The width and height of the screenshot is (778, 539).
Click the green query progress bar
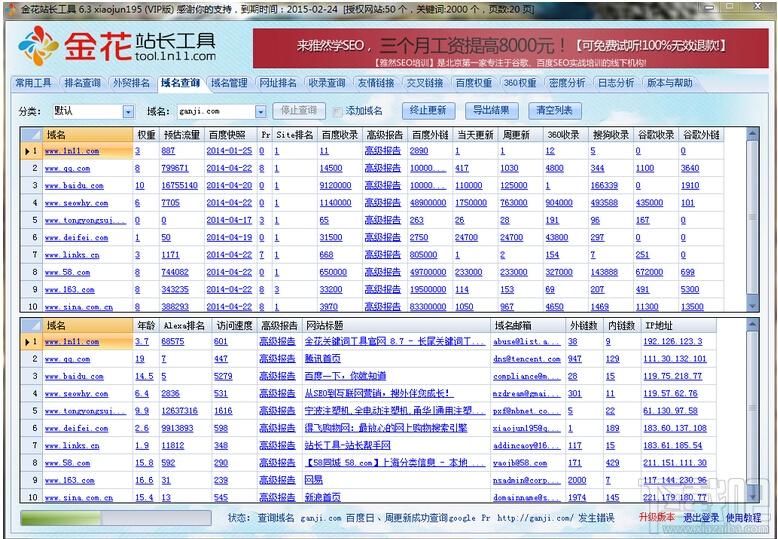pyautogui.click(x=116, y=518)
